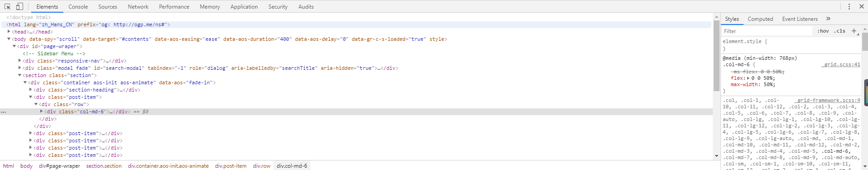This screenshot has height=170, width=868.
Task: Open the Performance tab
Action: [174, 6]
